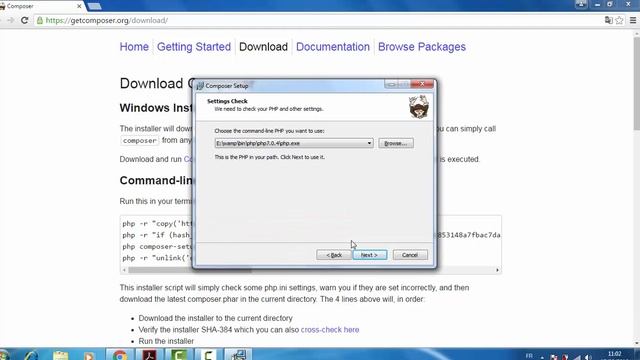Click the green C taskbar icon
This screenshot has height=360, width=640.
pyautogui.click(x=179, y=355)
